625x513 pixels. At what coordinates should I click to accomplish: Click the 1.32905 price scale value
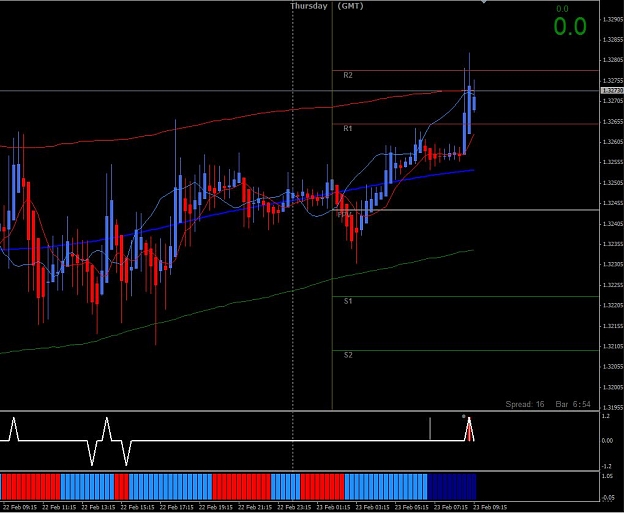[x=613, y=19]
